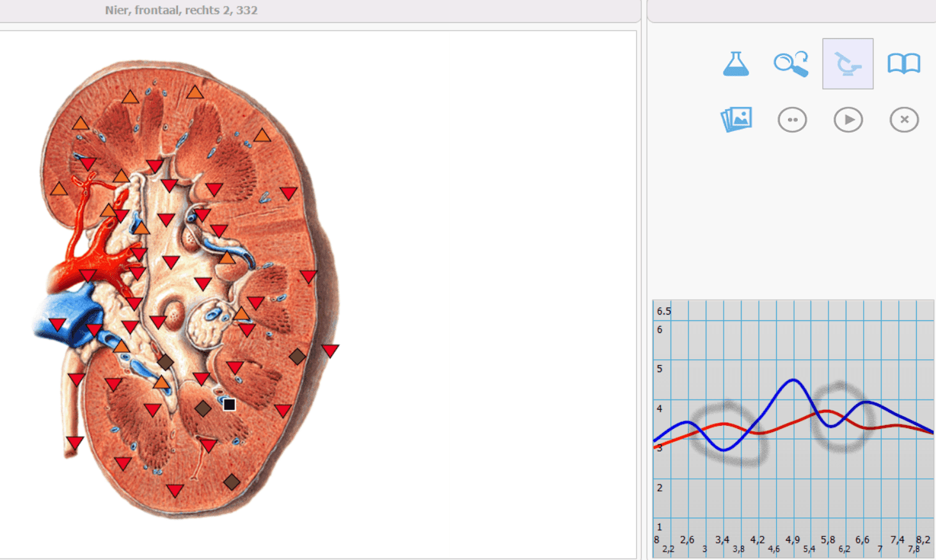Click the red triangle marker on the ureter tip

75,442
